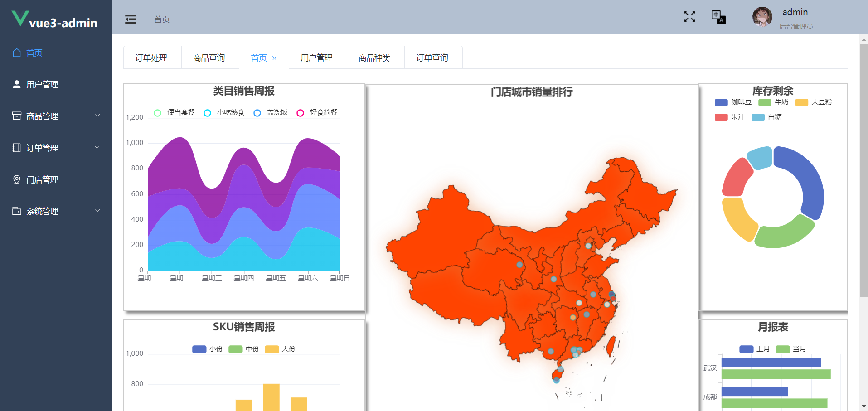This screenshot has width=868, height=411.
Task: Toggle 小份 legend in SKU chart
Action: (x=208, y=349)
